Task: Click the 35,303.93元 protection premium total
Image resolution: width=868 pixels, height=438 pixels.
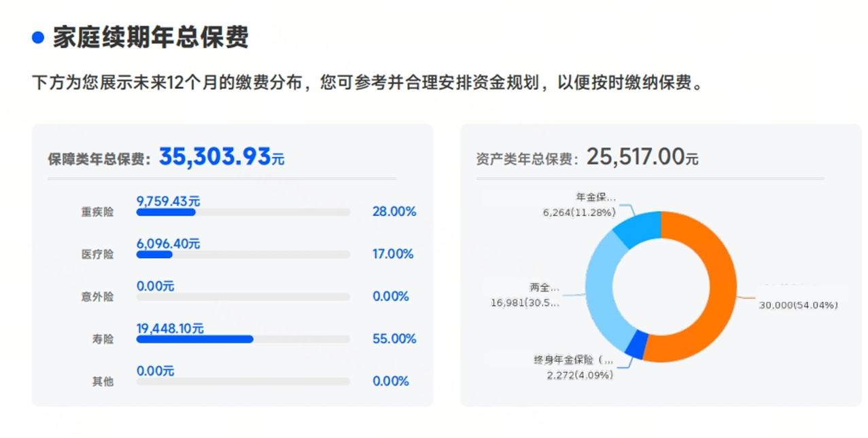Action: pyautogui.click(x=221, y=157)
